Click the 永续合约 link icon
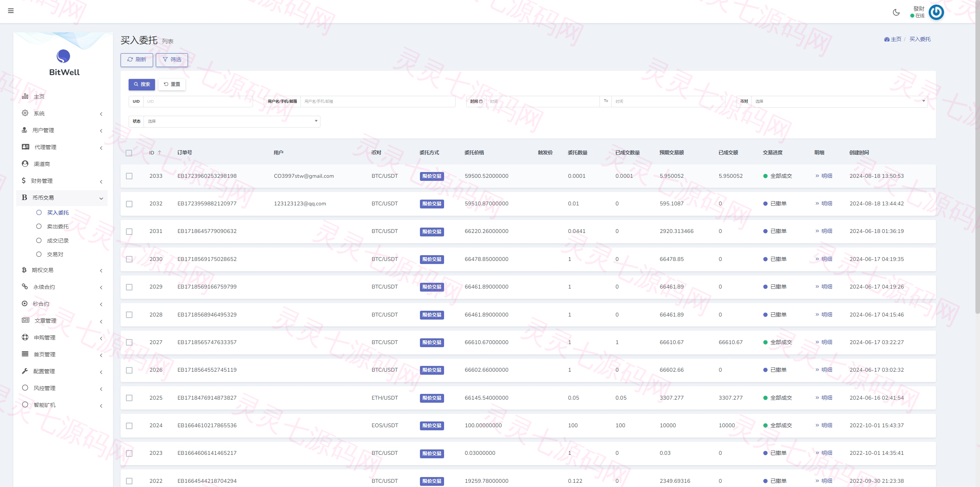This screenshot has width=980, height=487. [25, 287]
